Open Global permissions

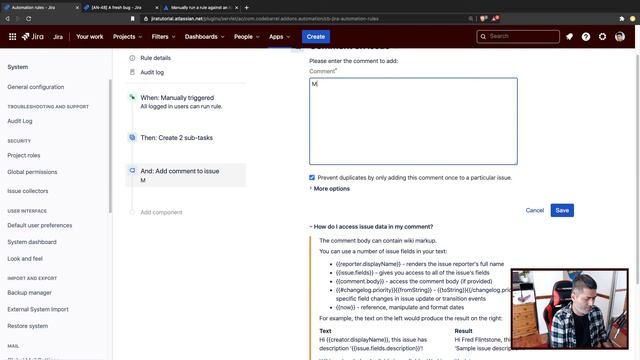pyautogui.click(x=32, y=172)
